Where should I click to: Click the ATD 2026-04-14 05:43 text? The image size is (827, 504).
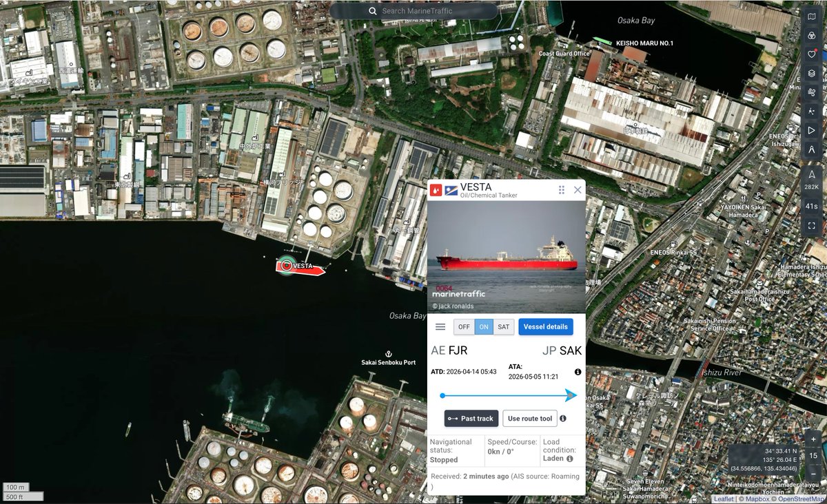click(x=464, y=371)
